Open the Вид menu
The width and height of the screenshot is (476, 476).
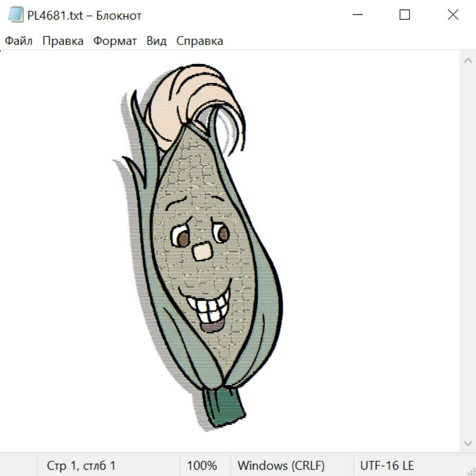pyautogui.click(x=156, y=41)
